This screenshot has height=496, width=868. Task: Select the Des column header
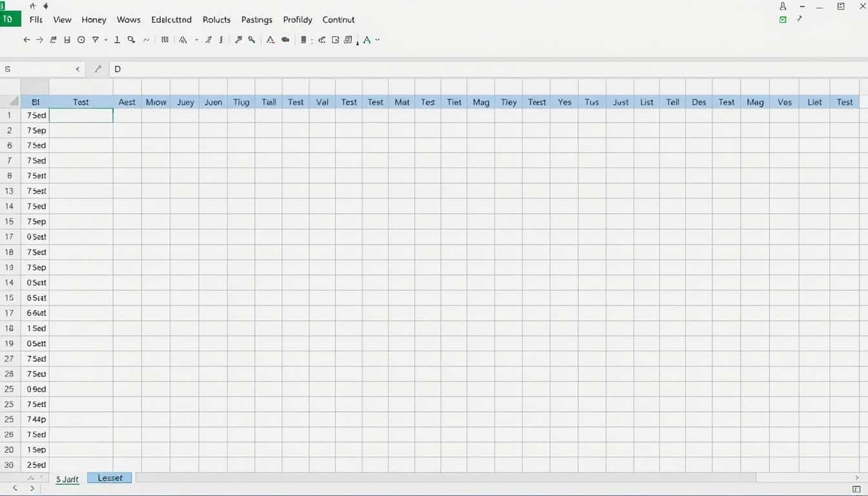click(699, 102)
